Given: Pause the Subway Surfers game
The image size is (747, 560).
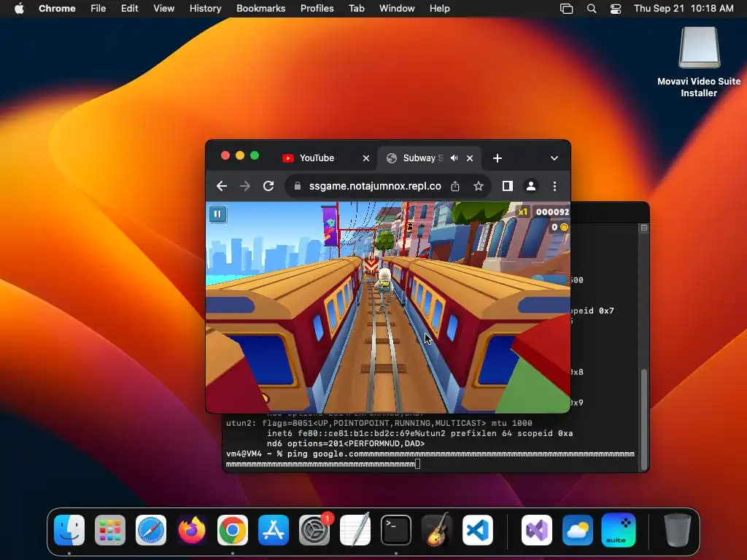Looking at the screenshot, I should (217, 214).
